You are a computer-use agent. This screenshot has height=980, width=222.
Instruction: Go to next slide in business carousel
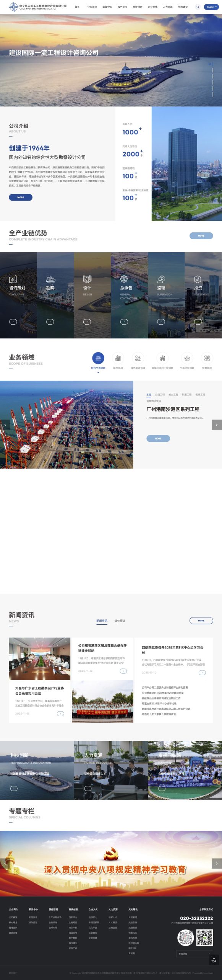[x=217, y=425]
